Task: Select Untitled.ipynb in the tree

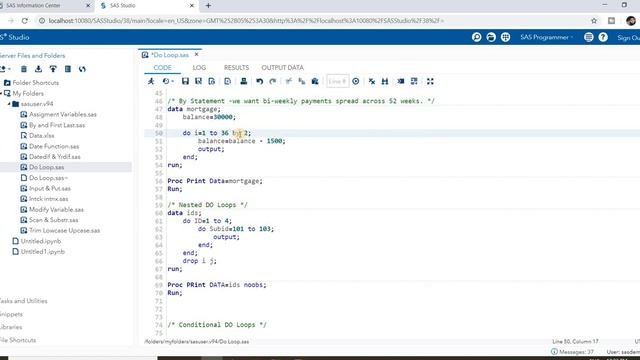Action: 41,241
